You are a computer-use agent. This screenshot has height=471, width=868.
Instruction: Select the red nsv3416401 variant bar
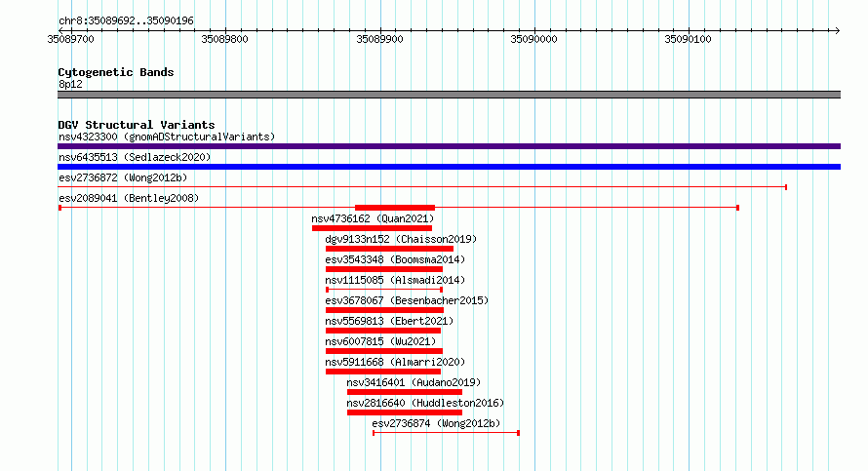(405, 392)
